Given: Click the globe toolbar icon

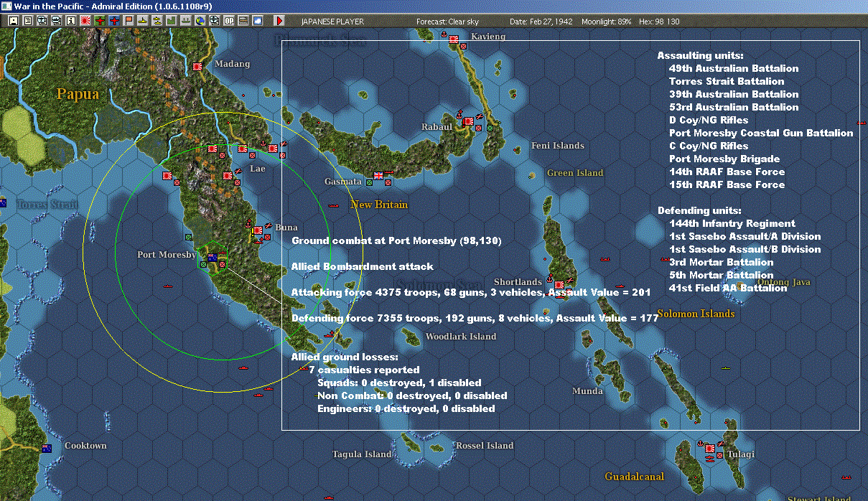Looking at the screenshot, I should pyautogui.click(x=200, y=21).
